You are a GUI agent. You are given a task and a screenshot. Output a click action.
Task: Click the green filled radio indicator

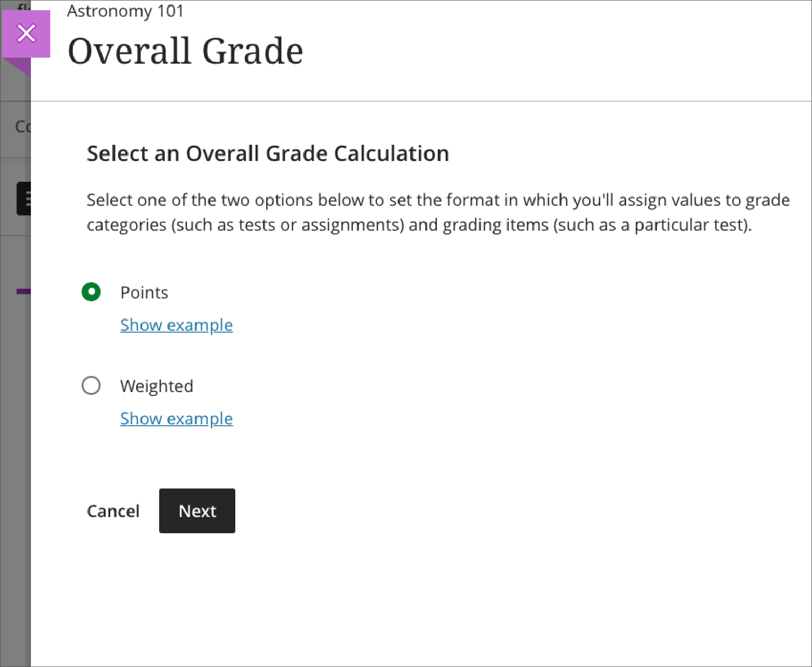coord(91,292)
